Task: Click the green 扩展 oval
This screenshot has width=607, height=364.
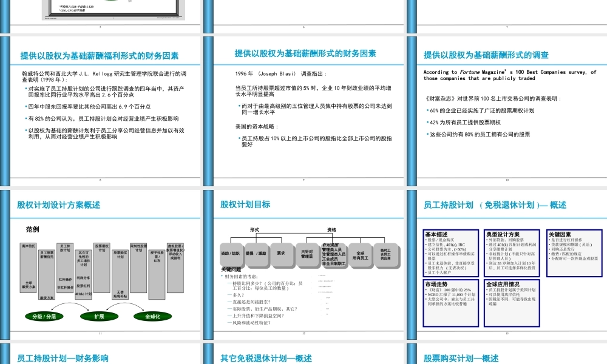Action: click(99, 317)
